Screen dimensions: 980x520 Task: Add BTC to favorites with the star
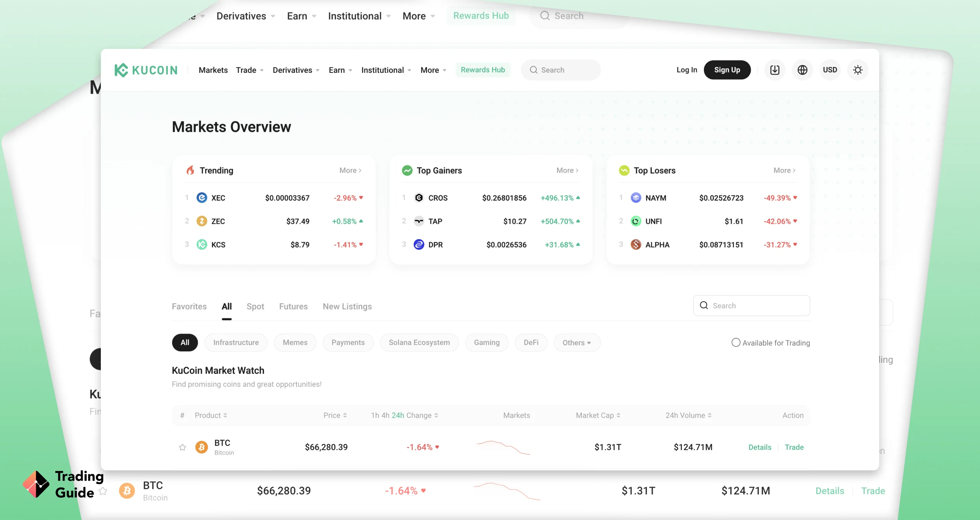(x=182, y=447)
